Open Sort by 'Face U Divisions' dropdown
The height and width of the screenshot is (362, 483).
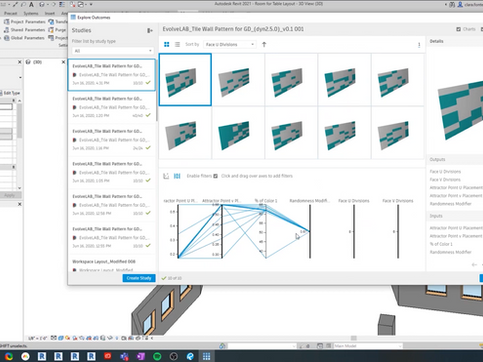(230, 44)
